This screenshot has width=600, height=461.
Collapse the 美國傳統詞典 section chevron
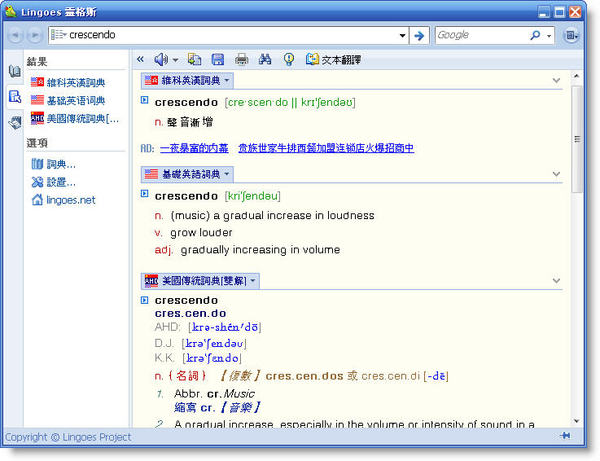[x=556, y=281]
